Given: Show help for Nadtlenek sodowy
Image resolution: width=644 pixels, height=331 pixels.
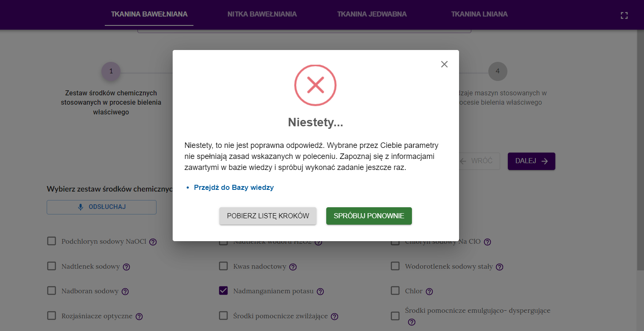Looking at the screenshot, I should (x=126, y=267).
